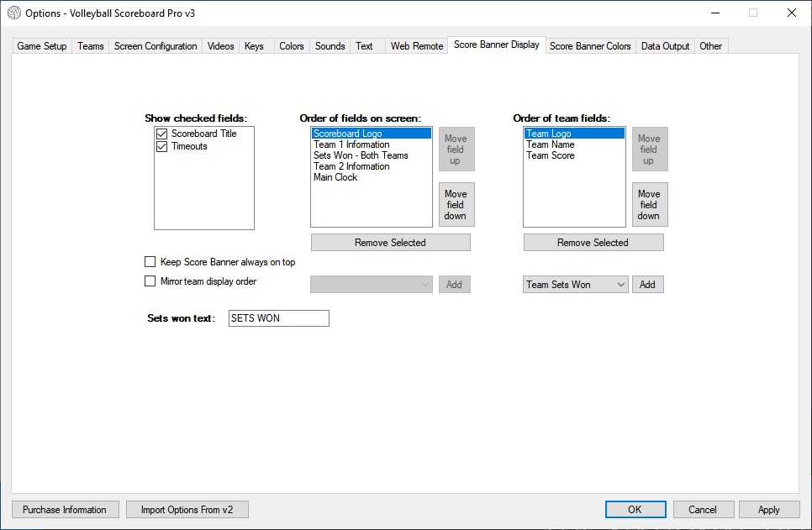The width and height of the screenshot is (812, 530).
Task: Click Remove Selected under team fields
Action: [593, 243]
